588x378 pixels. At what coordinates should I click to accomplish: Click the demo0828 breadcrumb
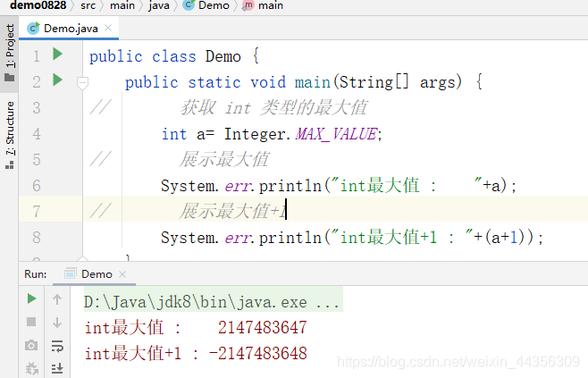(x=38, y=5)
